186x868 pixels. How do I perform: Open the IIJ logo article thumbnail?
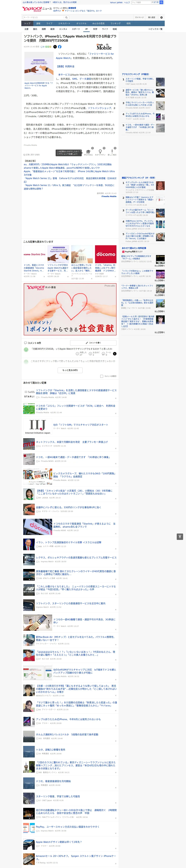pos(38,427)
